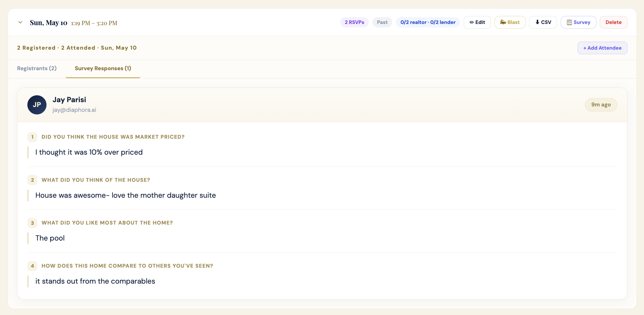Open the jay@diaphora.ai email address

pyautogui.click(x=74, y=110)
